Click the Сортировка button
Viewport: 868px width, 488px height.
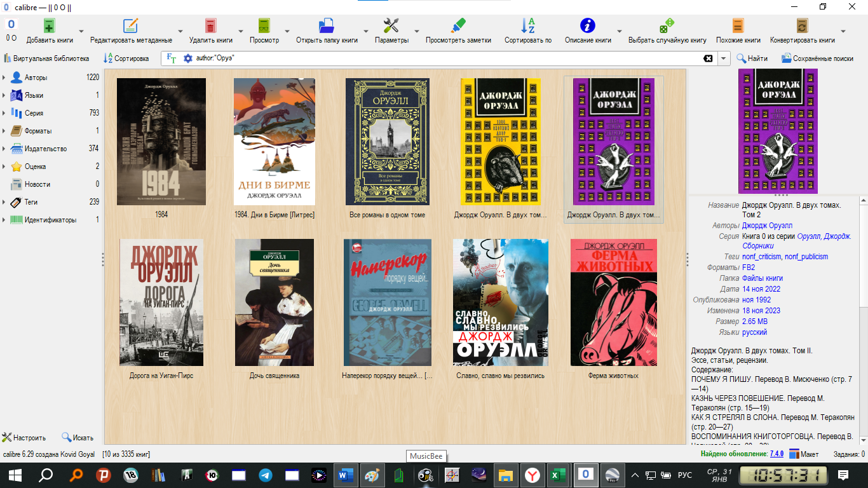click(x=126, y=58)
